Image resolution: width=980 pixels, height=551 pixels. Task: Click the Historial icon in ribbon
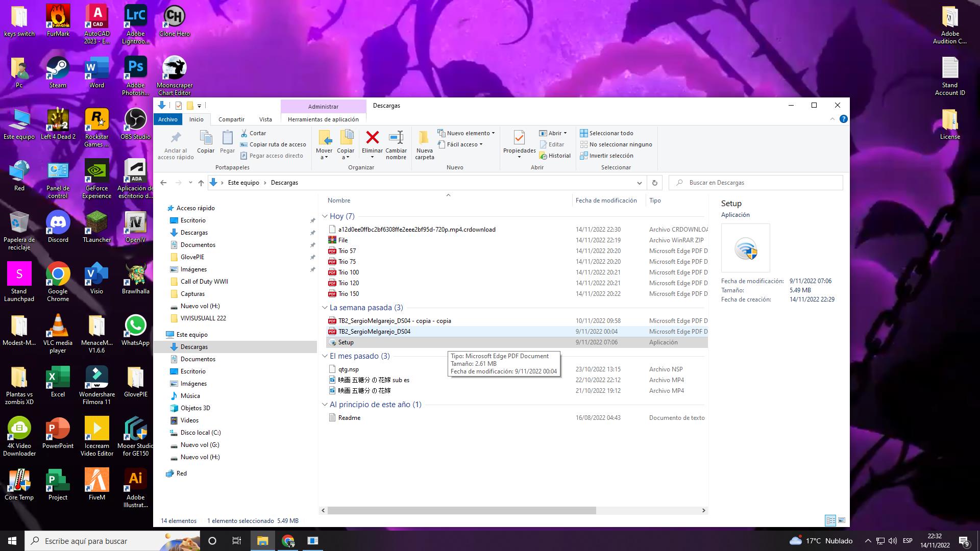click(543, 156)
